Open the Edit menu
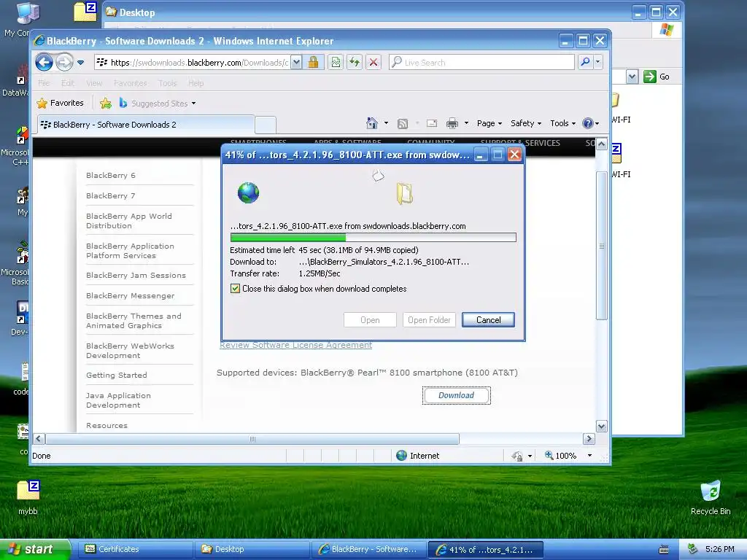Screen dimensions: 747x560 68,83
